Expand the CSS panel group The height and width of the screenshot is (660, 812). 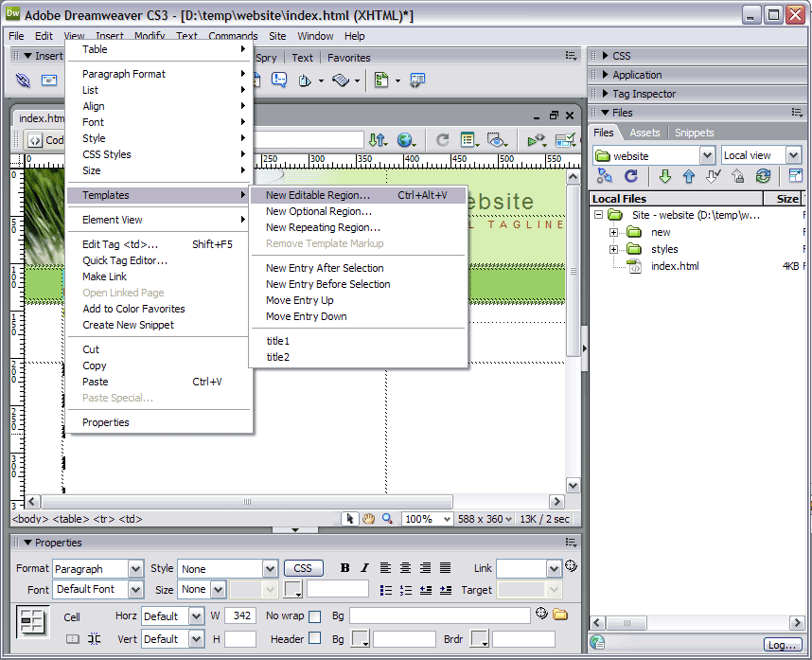coord(606,56)
